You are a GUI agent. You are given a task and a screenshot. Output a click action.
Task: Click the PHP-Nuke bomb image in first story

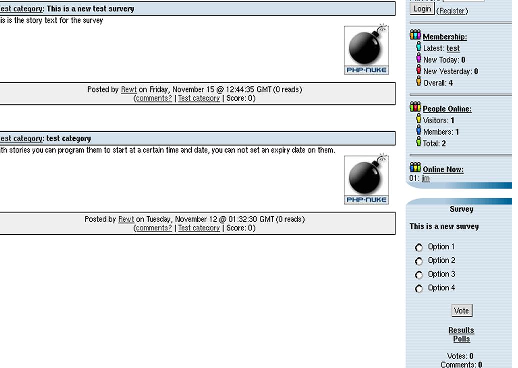click(x=366, y=50)
